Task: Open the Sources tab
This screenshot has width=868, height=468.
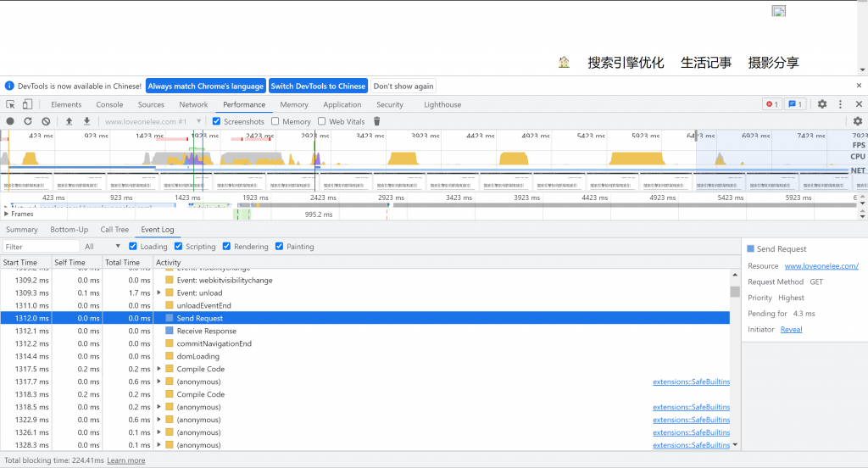Action: pyautogui.click(x=151, y=104)
